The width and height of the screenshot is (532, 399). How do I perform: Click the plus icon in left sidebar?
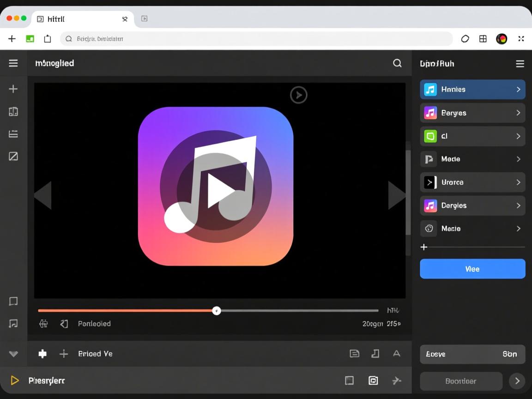(13, 89)
